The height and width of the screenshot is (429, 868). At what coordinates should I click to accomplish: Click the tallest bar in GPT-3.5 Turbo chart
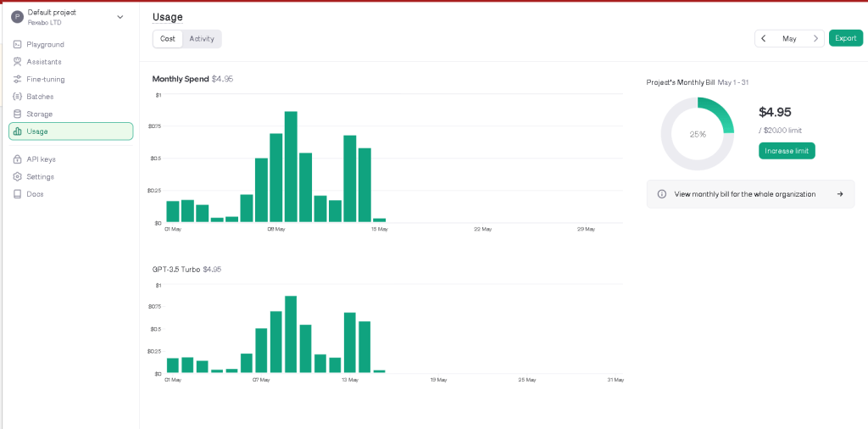click(292, 334)
